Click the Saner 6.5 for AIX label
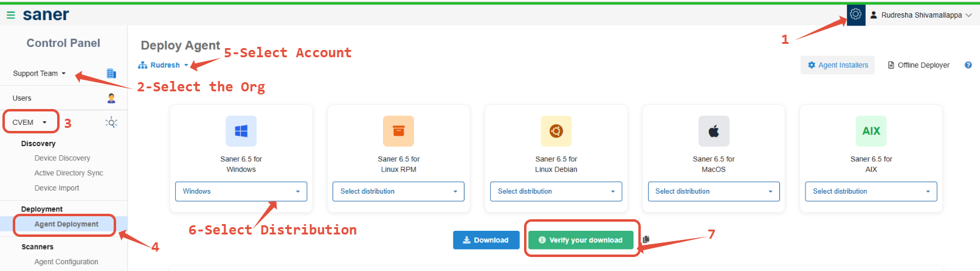 [871, 164]
